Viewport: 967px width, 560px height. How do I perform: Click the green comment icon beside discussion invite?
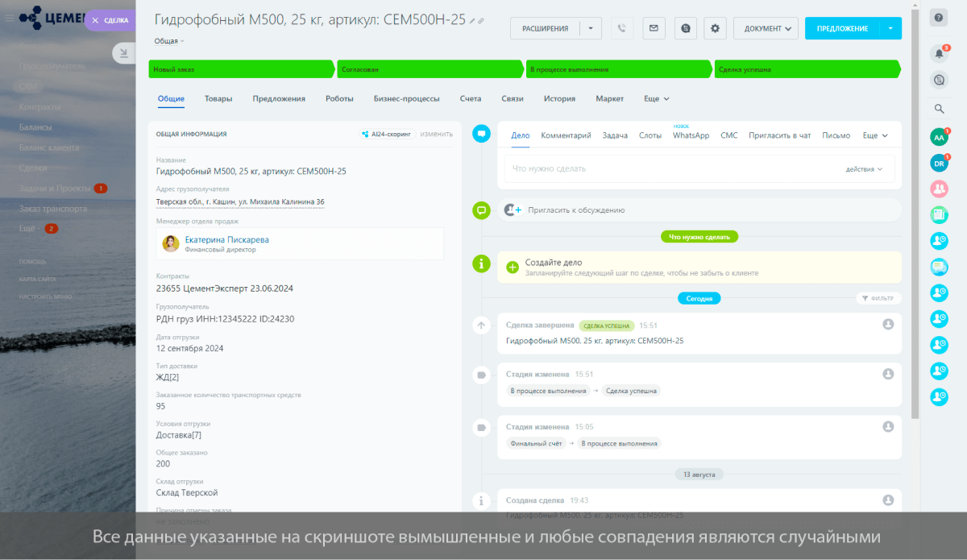[482, 210]
